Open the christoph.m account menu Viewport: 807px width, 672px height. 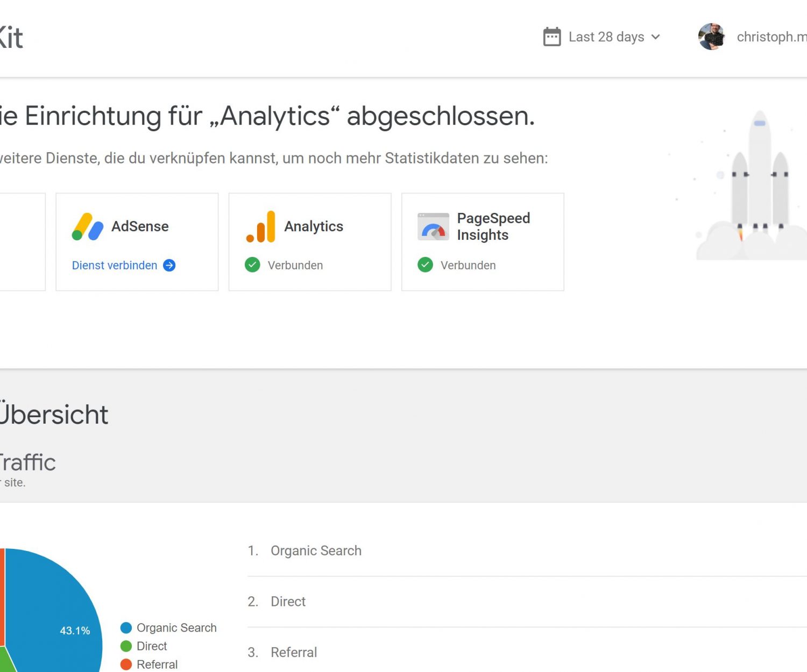click(771, 37)
